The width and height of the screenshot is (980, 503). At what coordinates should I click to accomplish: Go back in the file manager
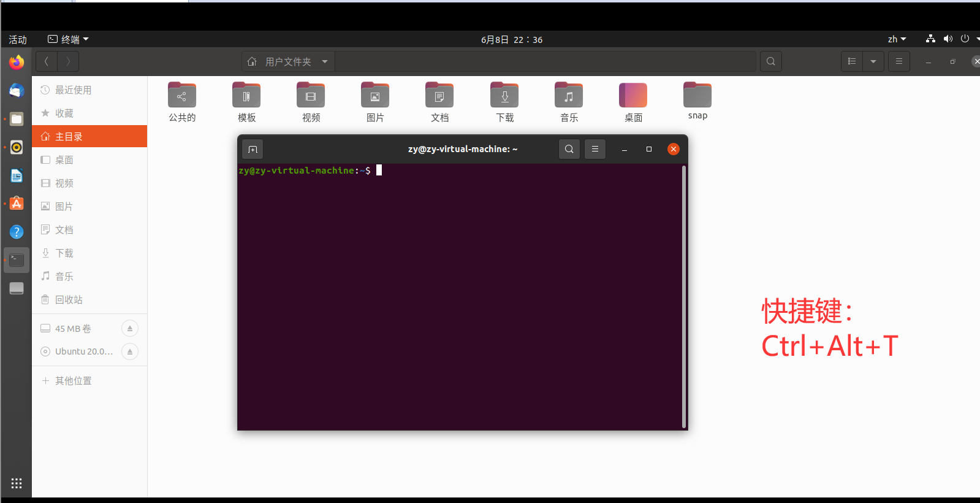47,61
